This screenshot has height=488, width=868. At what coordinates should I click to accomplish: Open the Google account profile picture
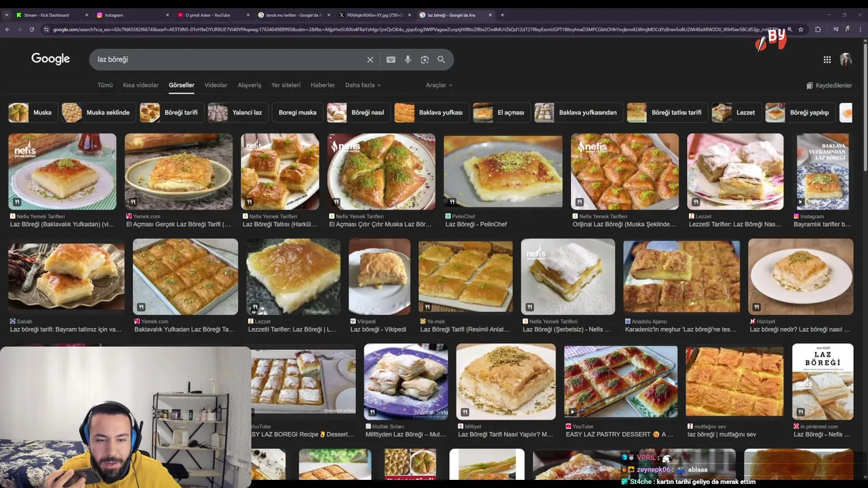click(846, 60)
